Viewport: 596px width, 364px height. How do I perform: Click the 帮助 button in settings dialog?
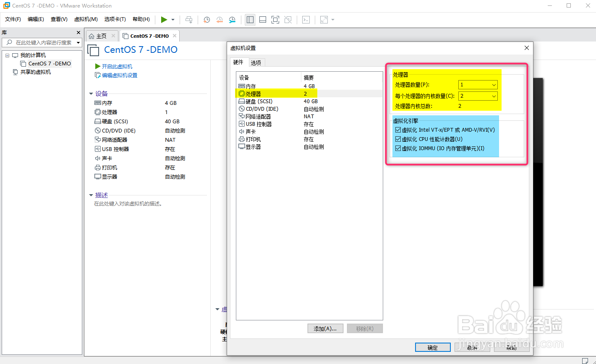[x=511, y=348]
